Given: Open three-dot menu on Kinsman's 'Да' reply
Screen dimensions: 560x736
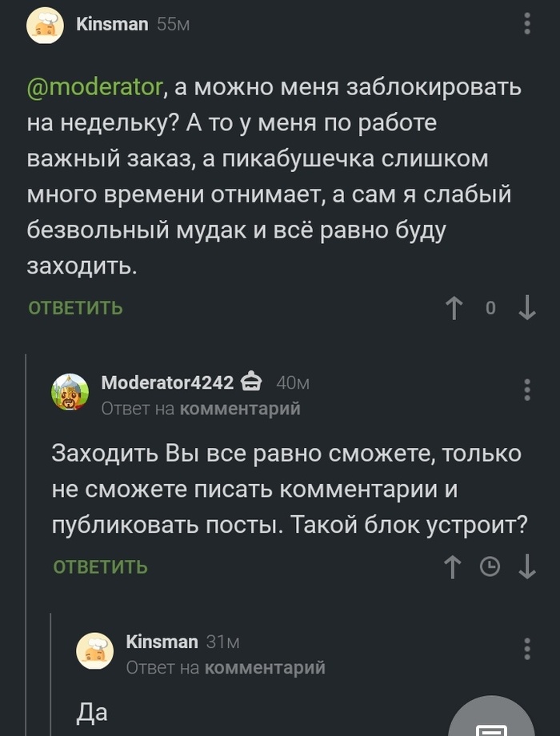Looking at the screenshot, I should [527, 648].
